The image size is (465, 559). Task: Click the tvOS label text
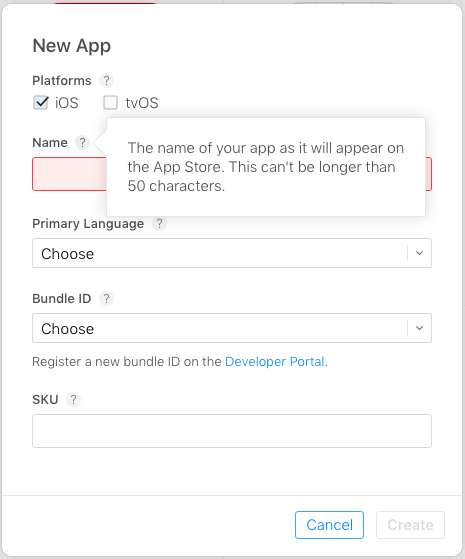coord(142,103)
